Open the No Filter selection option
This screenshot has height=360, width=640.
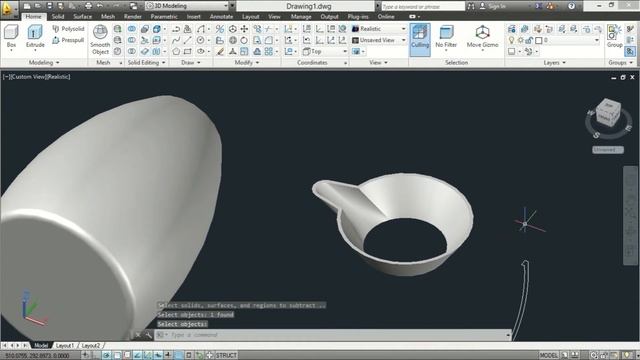(x=446, y=37)
